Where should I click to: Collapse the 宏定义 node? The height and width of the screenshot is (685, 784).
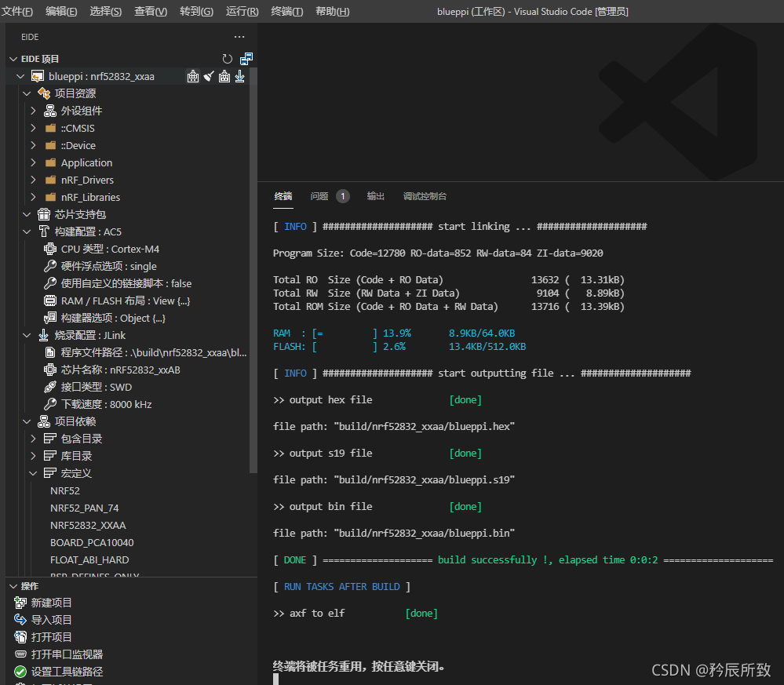[x=34, y=473]
